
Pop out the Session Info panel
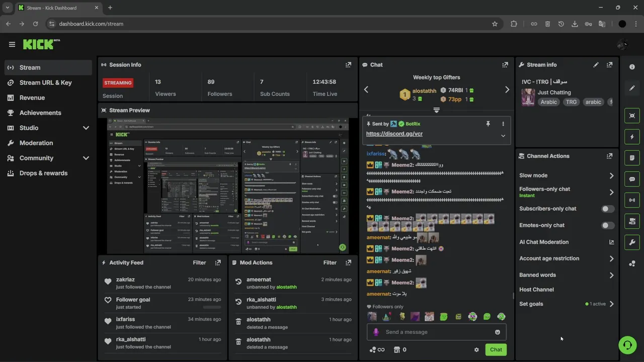point(348,65)
